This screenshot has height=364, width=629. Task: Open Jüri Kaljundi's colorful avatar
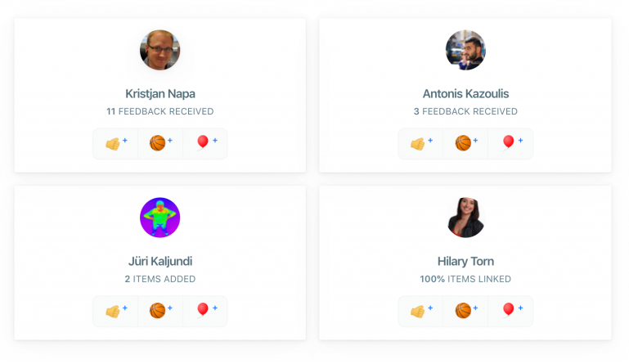coord(160,218)
